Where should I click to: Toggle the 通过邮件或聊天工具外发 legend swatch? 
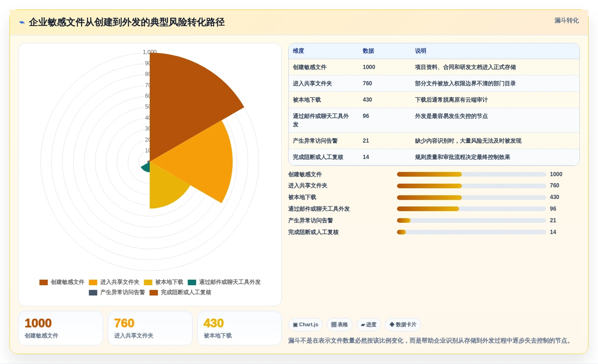(192, 282)
